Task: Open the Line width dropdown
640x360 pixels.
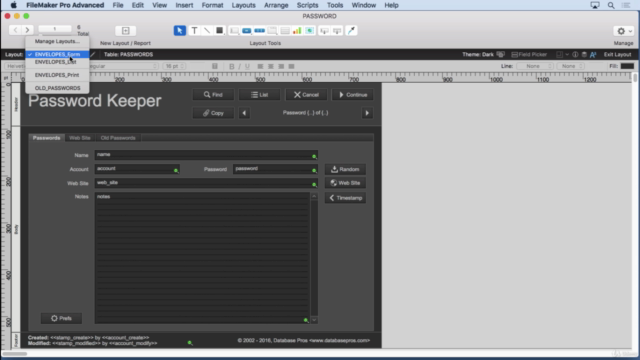Action: tap(571, 66)
